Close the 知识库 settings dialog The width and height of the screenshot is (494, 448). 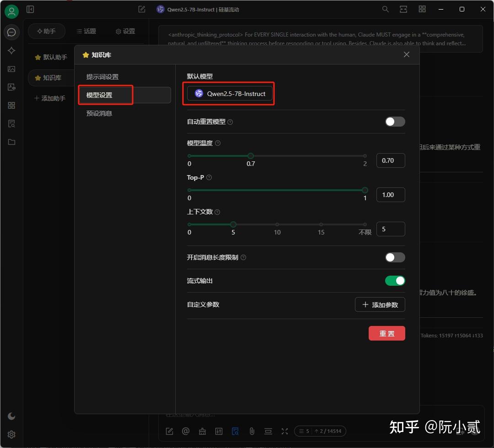click(407, 54)
